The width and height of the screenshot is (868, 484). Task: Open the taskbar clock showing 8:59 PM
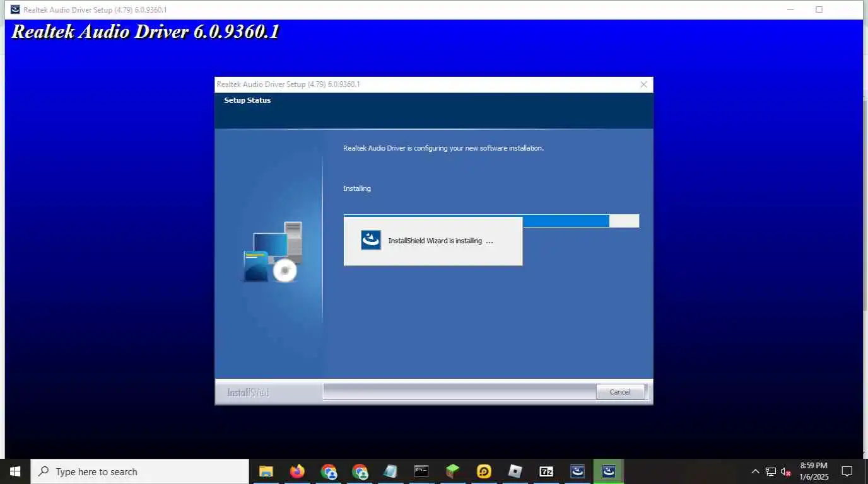pos(813,471)
